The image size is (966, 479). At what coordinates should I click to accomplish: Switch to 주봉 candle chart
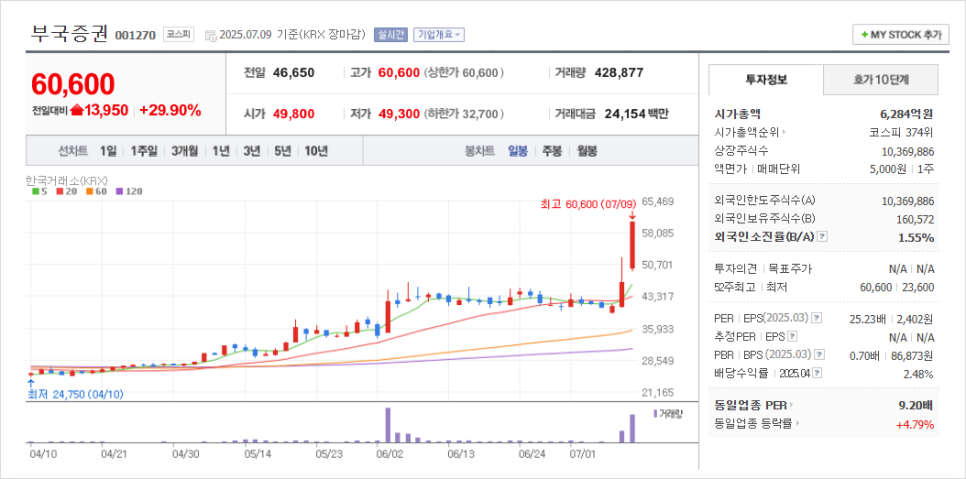point(552,151)
